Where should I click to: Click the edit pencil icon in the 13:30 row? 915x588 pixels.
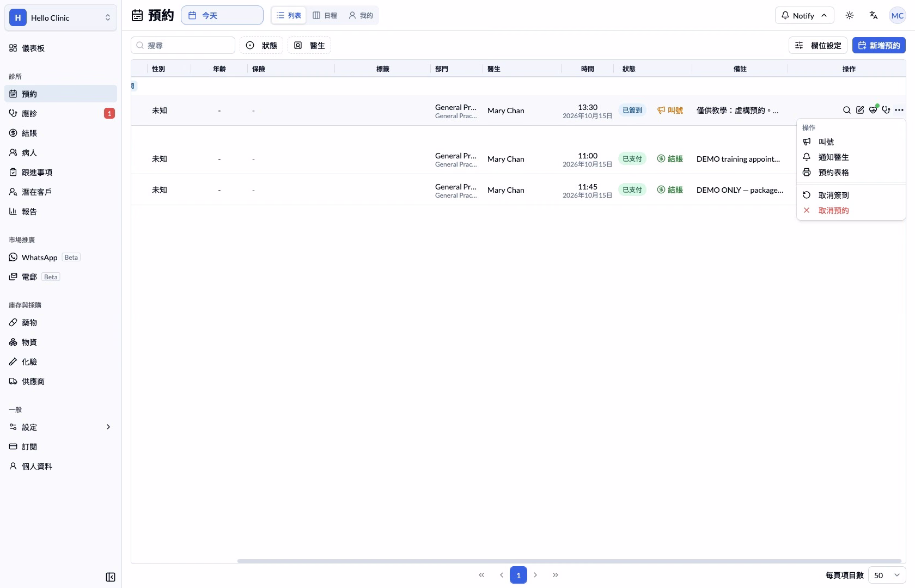(860, 110)
